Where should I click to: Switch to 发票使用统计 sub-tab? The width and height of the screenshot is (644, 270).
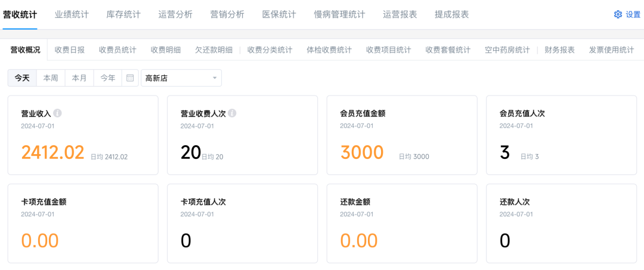(611, 50)
